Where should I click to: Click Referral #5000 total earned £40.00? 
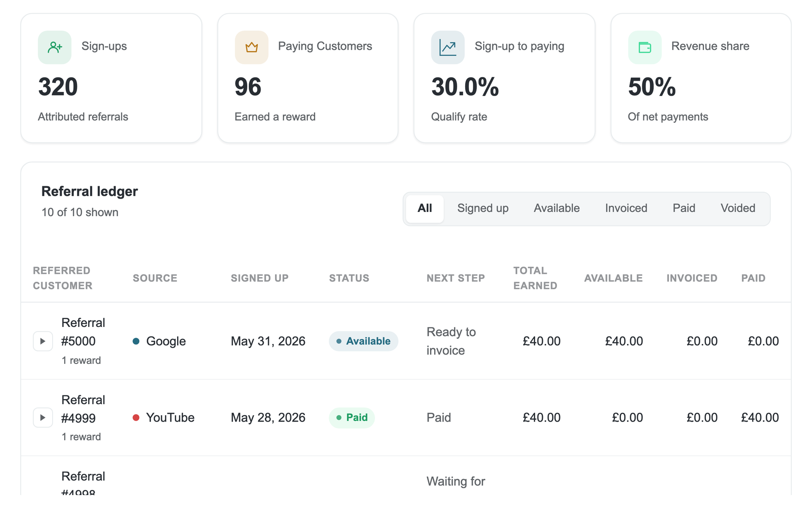(542, 341)
